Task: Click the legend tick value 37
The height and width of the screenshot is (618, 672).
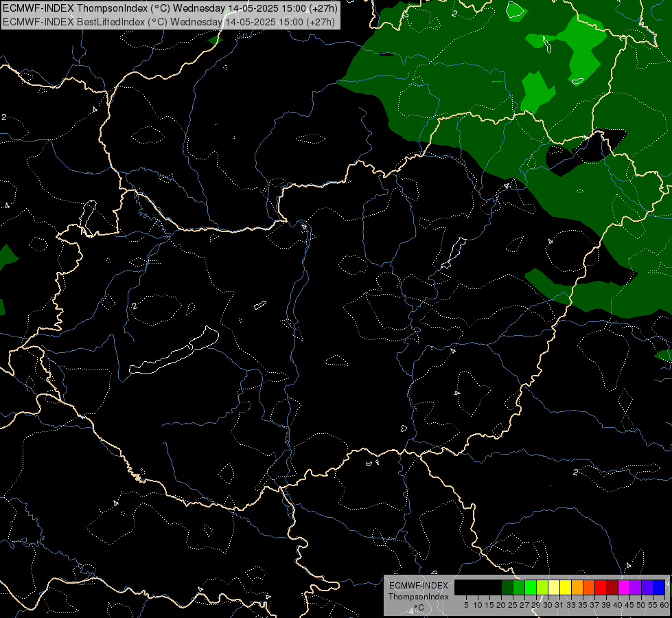Action: pyautogui.click(x=594, y=605)
